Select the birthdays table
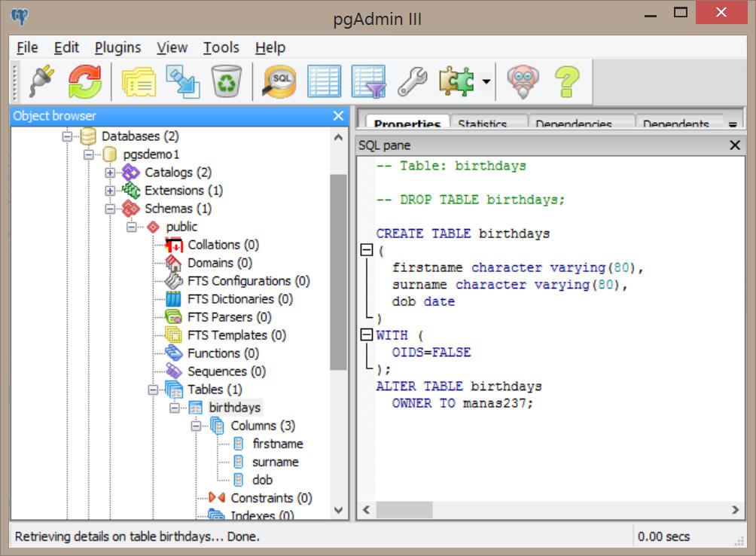Image resolution: width=756 pixels, height=556 pixels. point(234,408)
